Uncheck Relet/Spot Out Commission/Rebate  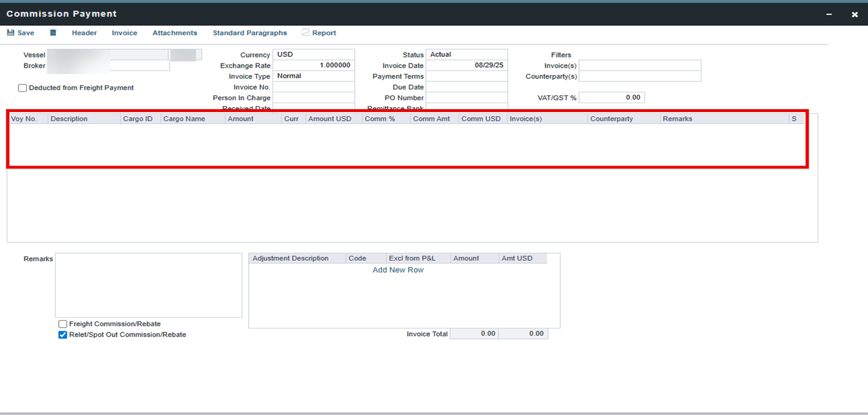tap(63, 335)
